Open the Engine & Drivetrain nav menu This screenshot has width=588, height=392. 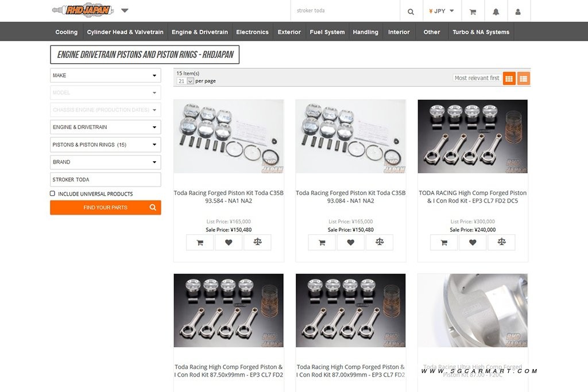(200, 32)
